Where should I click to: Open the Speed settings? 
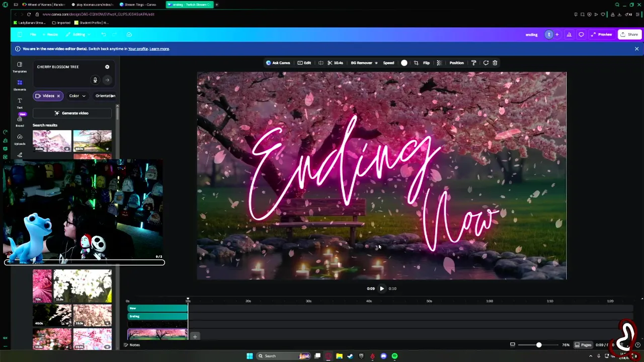click(x=388, y=63)
